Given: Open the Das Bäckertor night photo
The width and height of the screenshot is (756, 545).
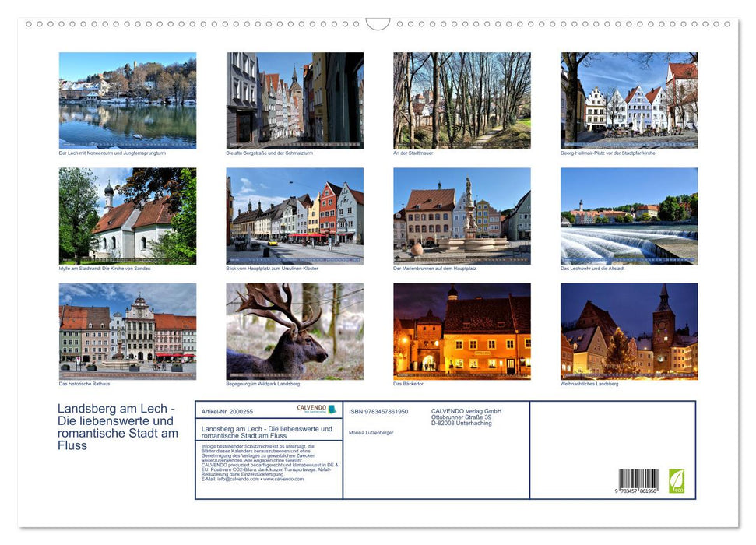Looking at the screenshot, I should pos(462,331).
